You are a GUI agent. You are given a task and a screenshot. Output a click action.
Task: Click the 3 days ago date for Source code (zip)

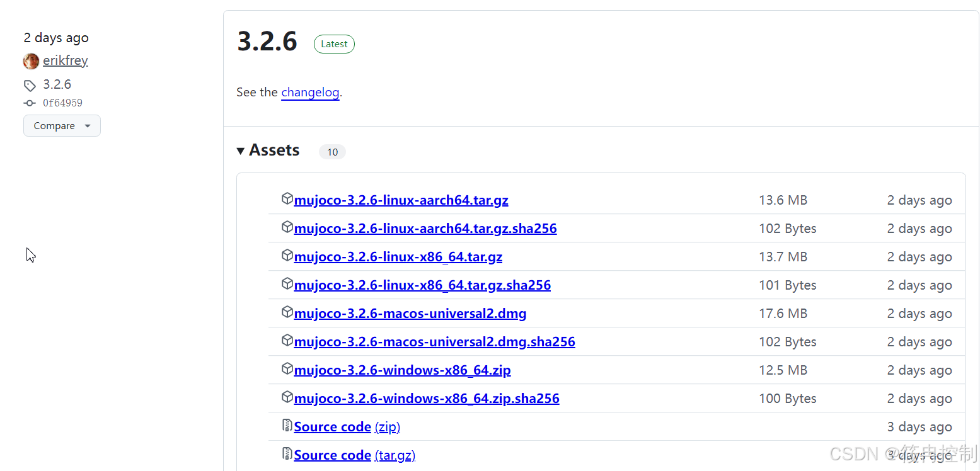tap(919, 427)
